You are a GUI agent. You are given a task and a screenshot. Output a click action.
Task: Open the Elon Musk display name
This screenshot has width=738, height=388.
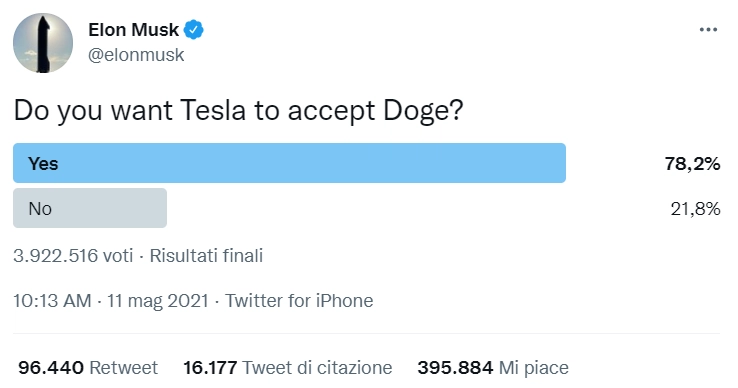pyautogui.click(x=134, y=30)
